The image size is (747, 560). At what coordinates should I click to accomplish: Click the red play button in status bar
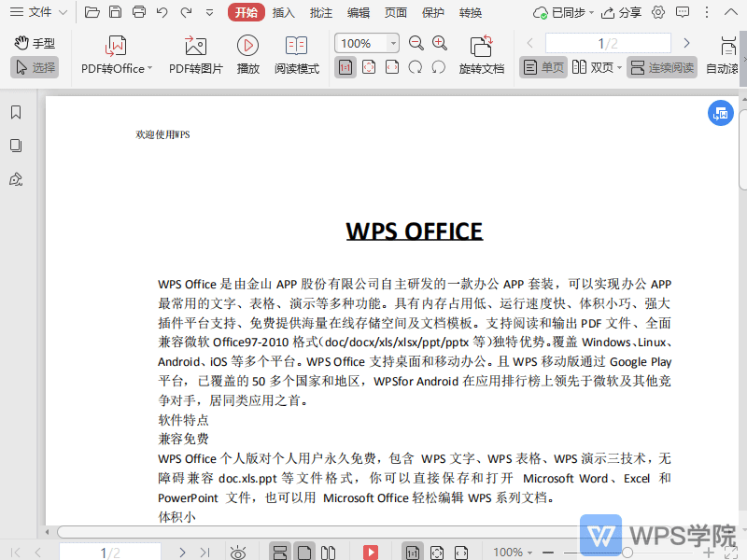[371, 551]
